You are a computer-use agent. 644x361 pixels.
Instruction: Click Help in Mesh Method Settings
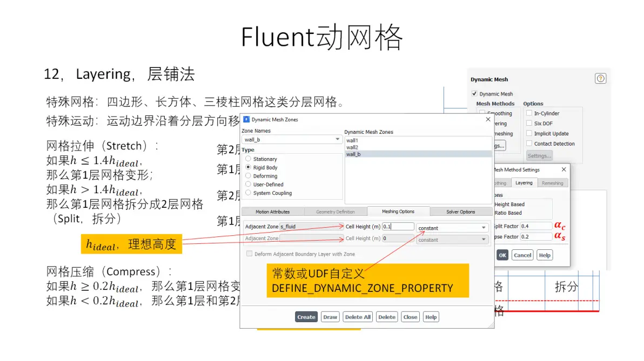point(545,255)
